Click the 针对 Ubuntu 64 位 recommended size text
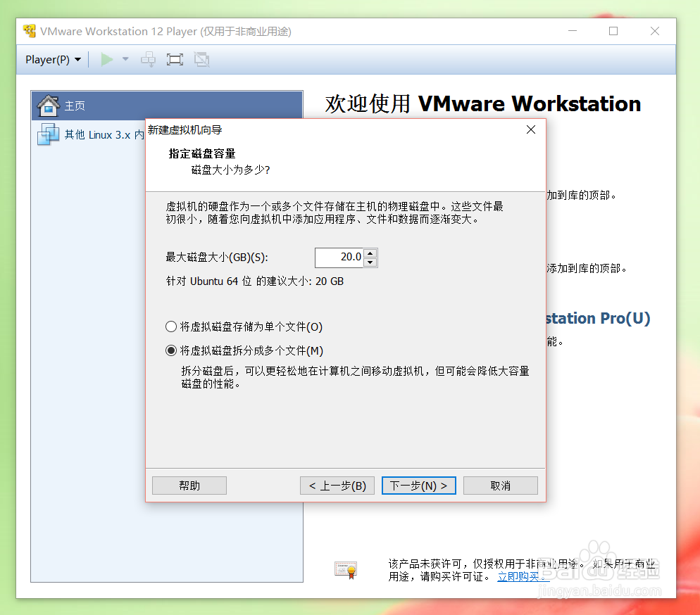700x615 pixels. [255, 281]
